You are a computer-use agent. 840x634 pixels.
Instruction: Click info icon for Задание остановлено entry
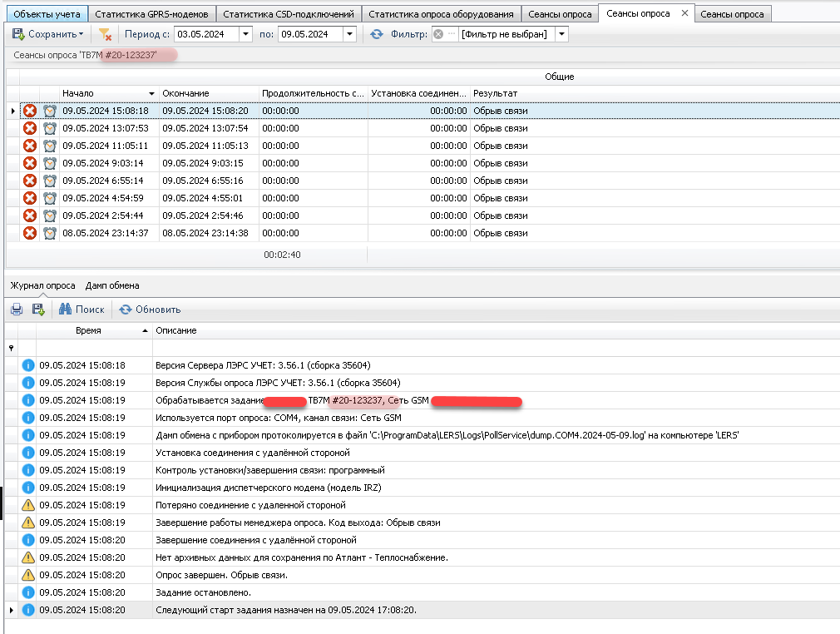coord(27,592)
